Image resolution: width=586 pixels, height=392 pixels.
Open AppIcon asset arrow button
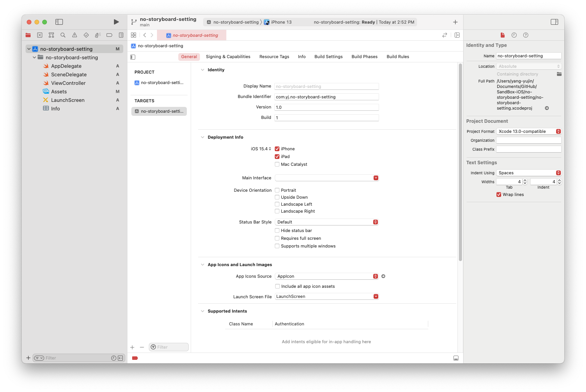click(x=383, y=276)
